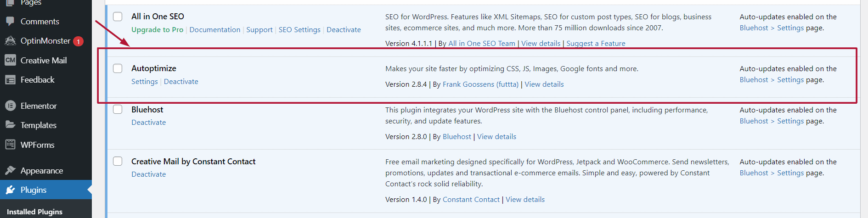
Task: Check the All in One SEO checkbox
Action: coord(118,17)
